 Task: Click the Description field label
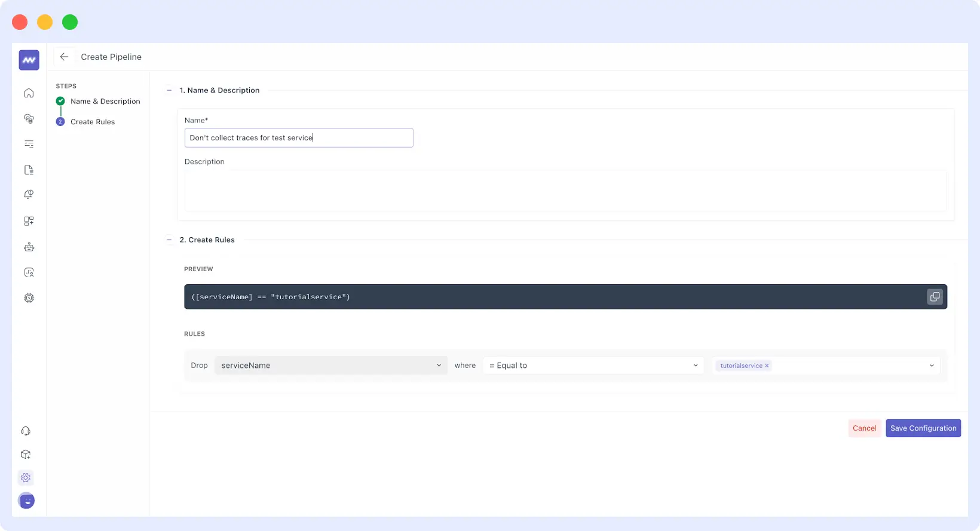click(x=204, y=162)
